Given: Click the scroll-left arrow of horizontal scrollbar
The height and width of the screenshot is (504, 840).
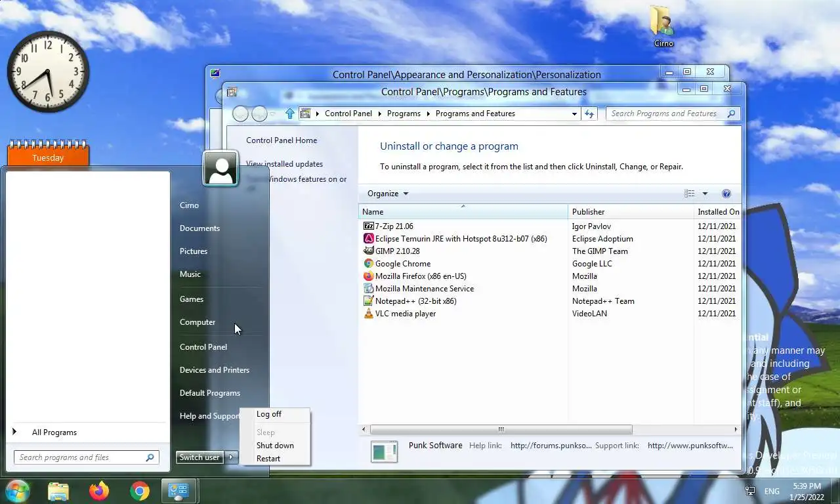Looking at the screenshot, I should pyautogui.click(x=364, y=430).
